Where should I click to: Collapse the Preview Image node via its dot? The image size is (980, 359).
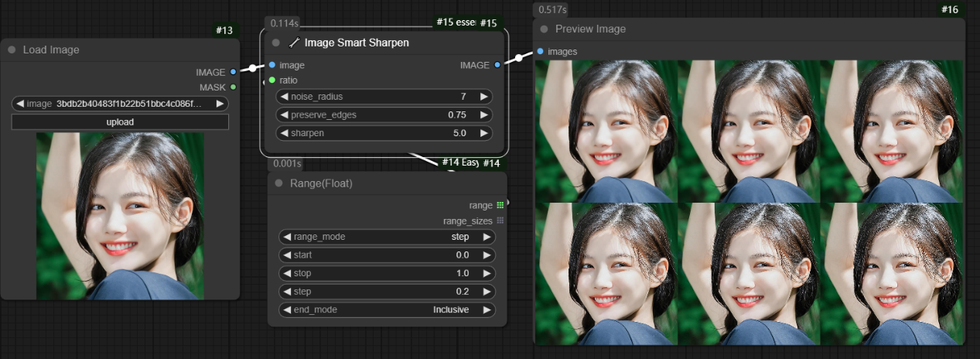544,29
